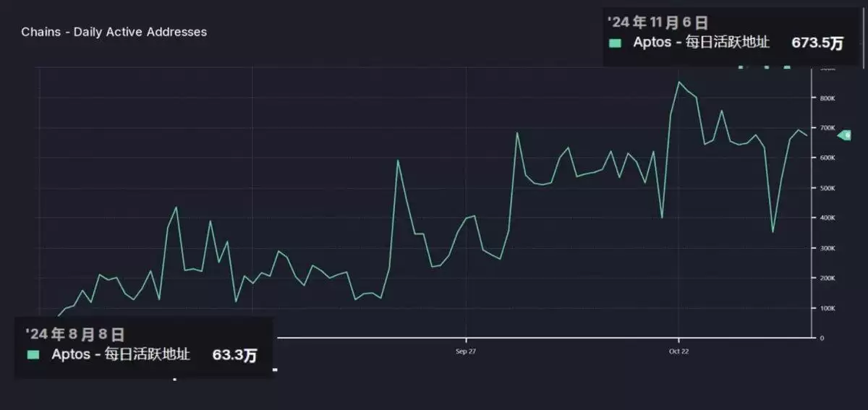Viewport: 868px width, 410px height.
Task: Click the green current-value marker on right axis
Action: point(845,135)
